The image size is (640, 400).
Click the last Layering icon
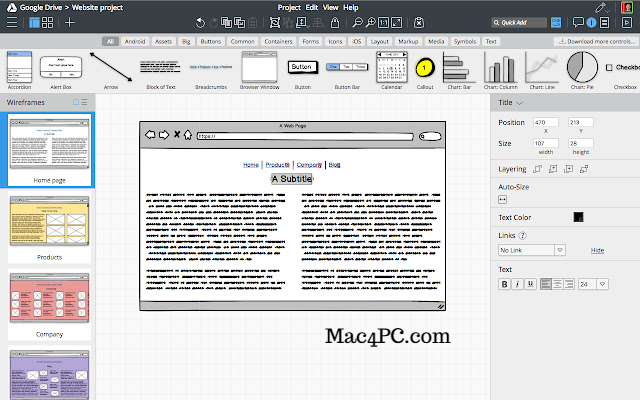(584, 169)
